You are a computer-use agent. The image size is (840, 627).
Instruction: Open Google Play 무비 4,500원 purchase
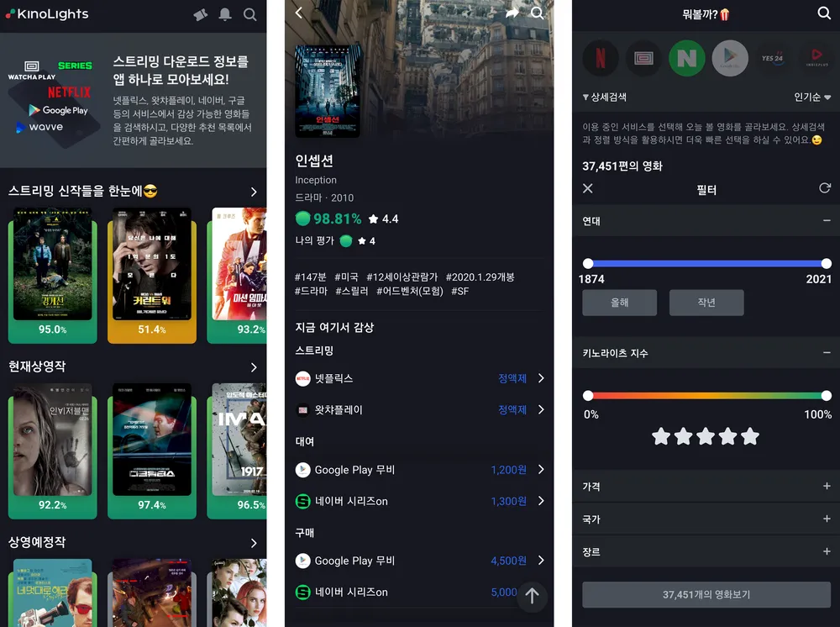pyautogui.click(x=419, y=561)
